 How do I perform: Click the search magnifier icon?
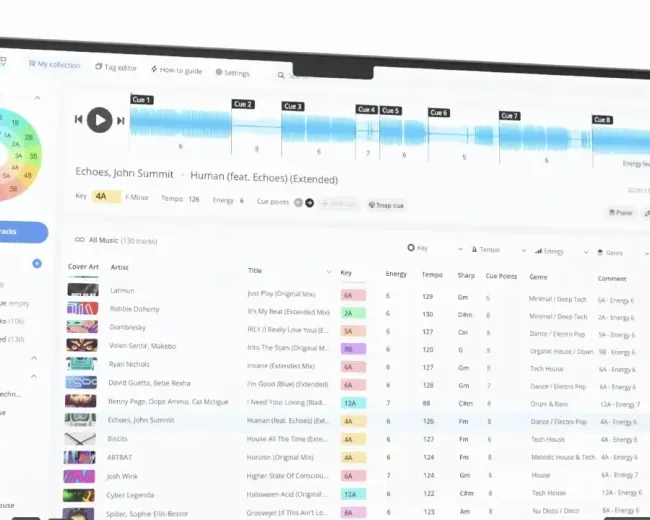281,75
